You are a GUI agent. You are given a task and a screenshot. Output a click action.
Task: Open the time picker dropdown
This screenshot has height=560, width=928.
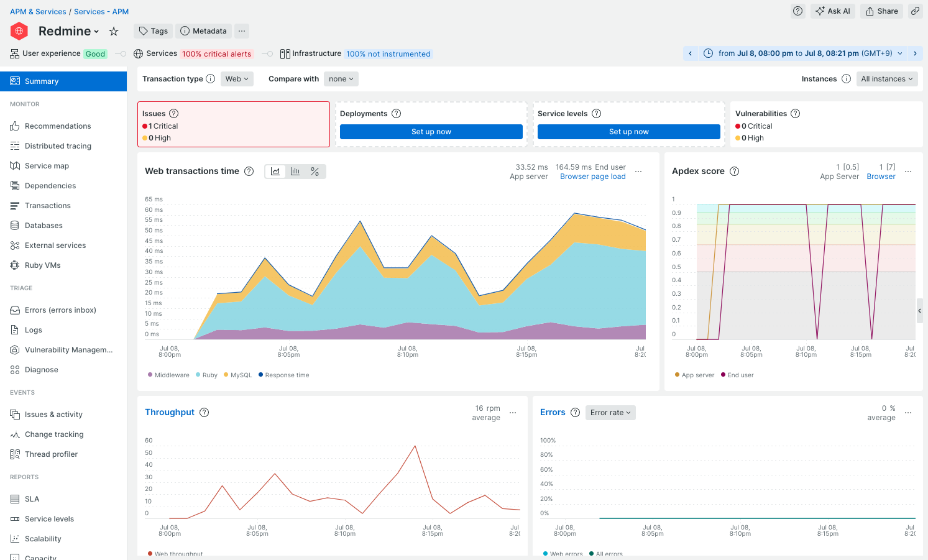[802, 53]
